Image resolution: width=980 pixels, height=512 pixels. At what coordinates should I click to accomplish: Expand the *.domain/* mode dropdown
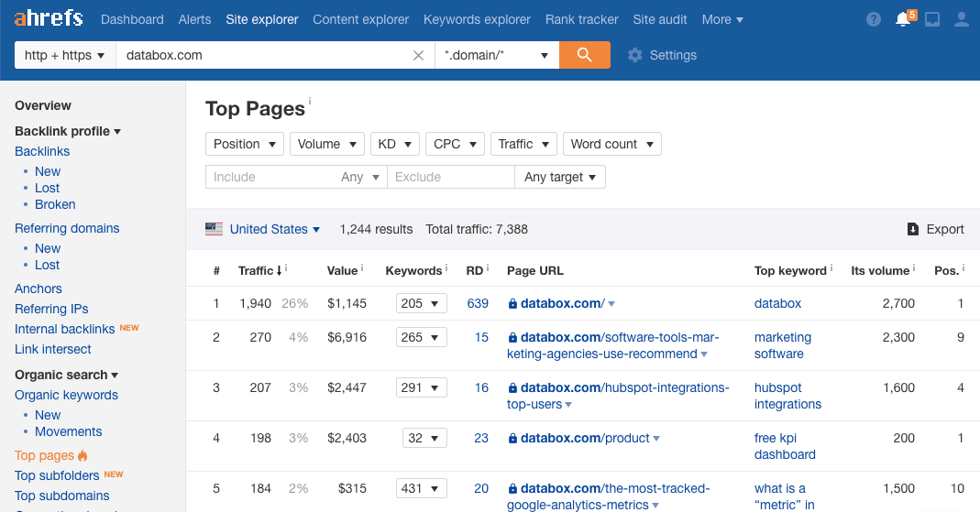[x=496, y=55]
